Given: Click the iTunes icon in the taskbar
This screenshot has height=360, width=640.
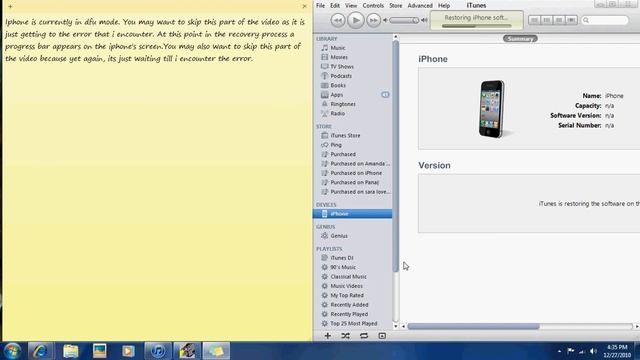Looking at the screenshot, I should click(158, 351).
